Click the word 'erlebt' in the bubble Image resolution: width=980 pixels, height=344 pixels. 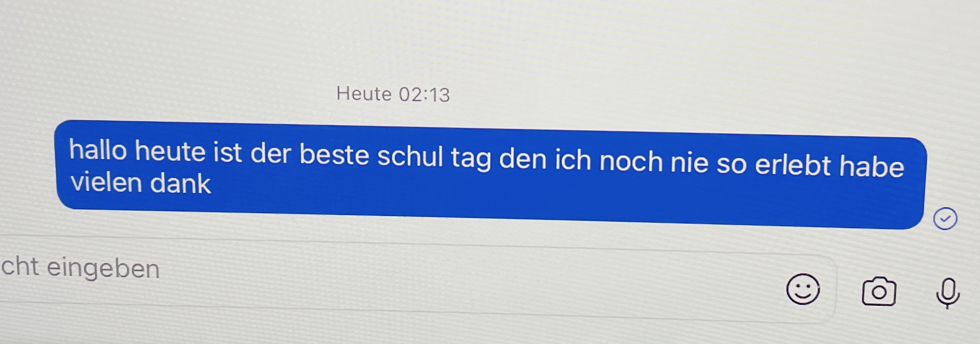tap(793, 164)
